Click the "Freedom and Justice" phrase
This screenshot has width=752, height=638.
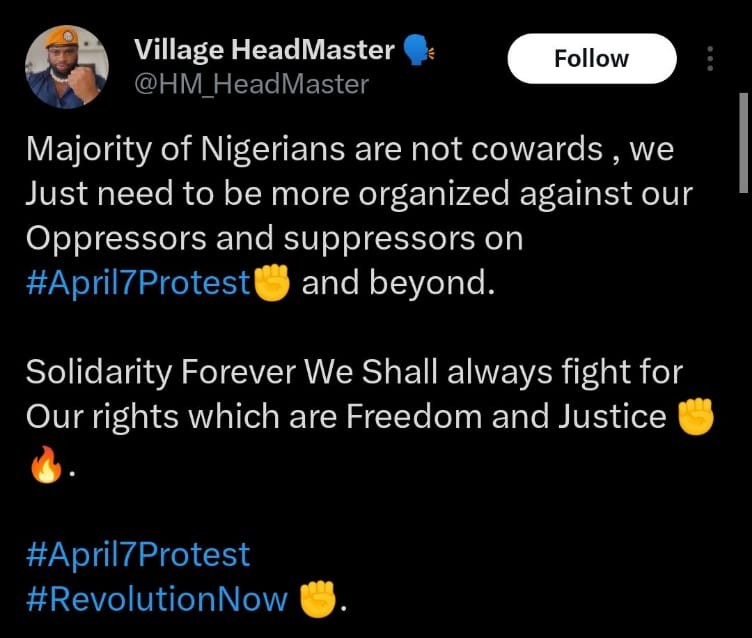click(x=505, y=417)
